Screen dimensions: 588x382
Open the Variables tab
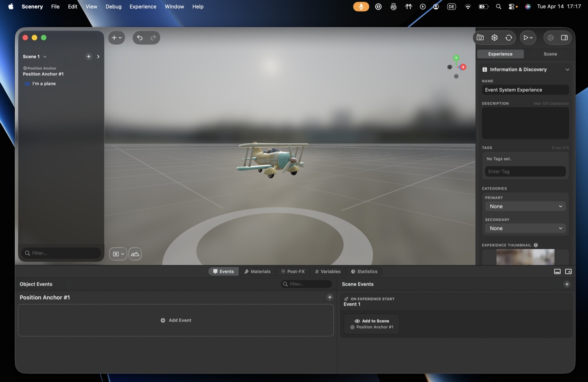(328, 271)
